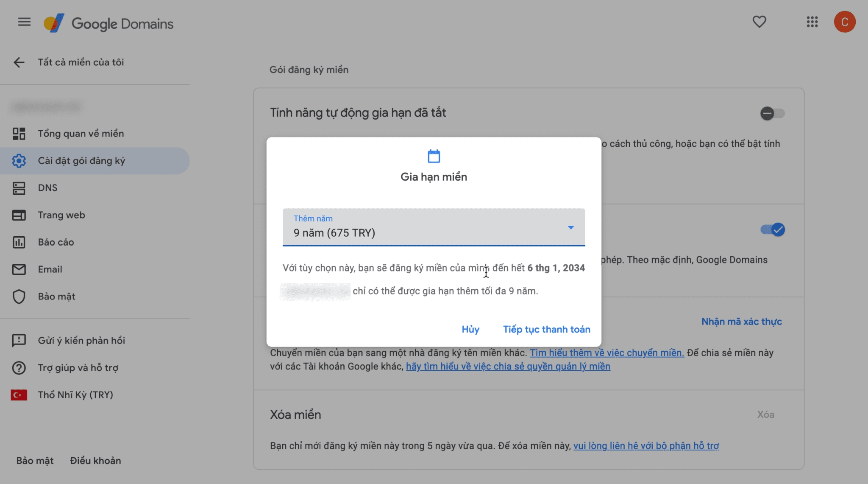Cancel dialog with Hủy button
868x484 pixels.
tap(470, 330)
